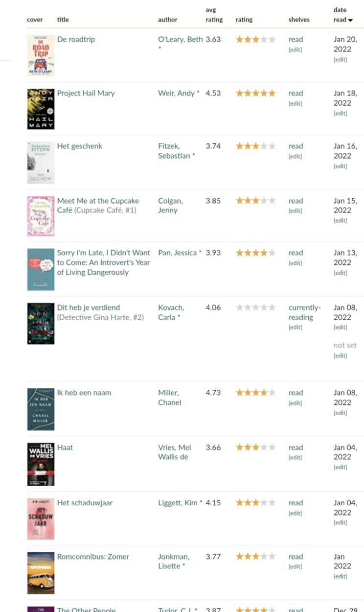364x612 pixels.
Task: Sort list by author column header
Action: 168,20
